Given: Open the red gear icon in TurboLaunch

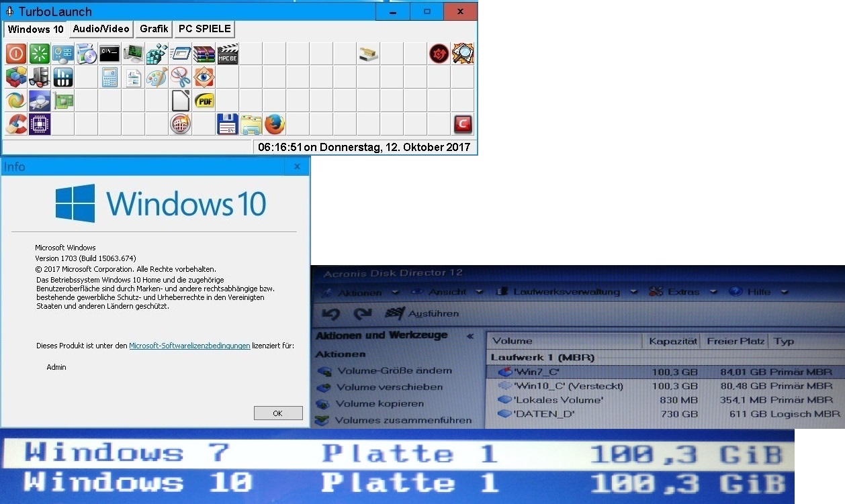Looking at the screenshot, I should point(439,54).
